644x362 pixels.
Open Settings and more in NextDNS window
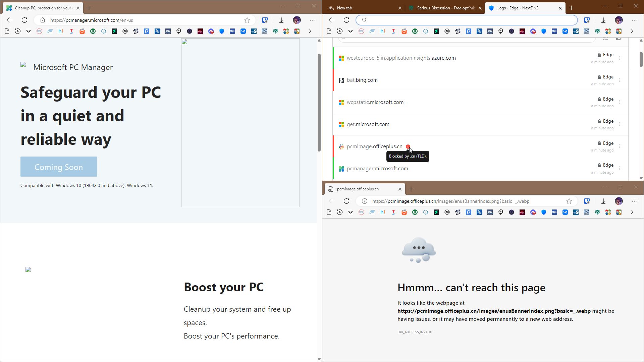[634, 20]
